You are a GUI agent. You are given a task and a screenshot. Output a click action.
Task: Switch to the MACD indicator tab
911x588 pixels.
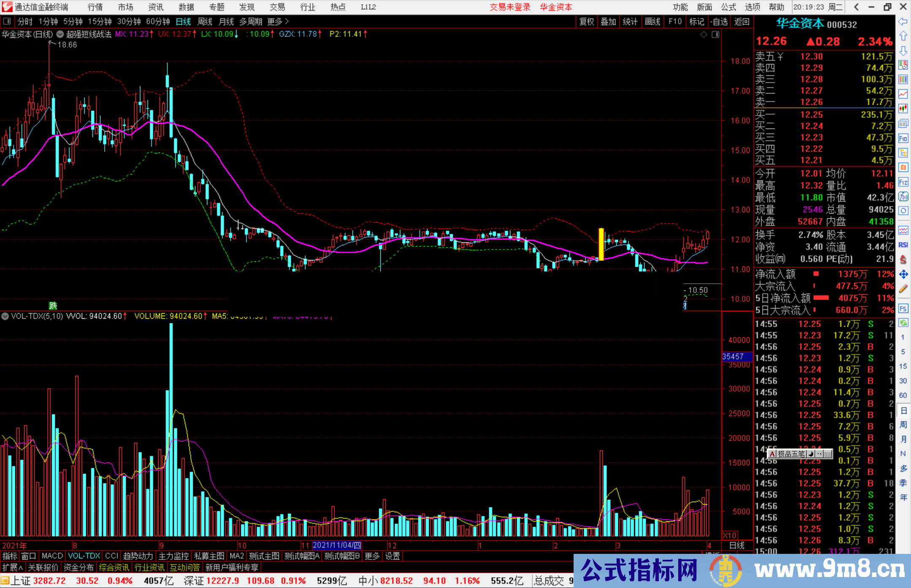[x=52, y=556]
